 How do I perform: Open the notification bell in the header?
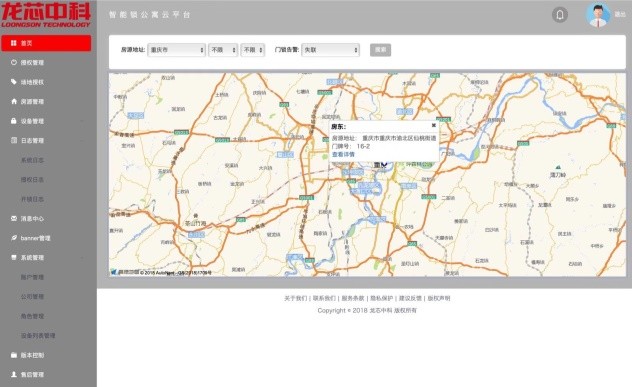point(559,15)
